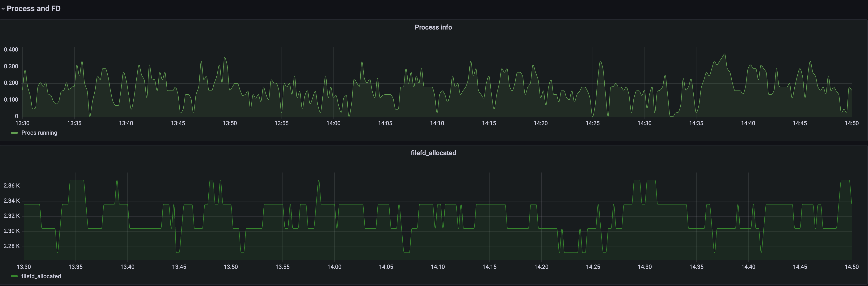
Task: Click the filefd_allocated legend color swatch
Action: (x=14, y=276)
